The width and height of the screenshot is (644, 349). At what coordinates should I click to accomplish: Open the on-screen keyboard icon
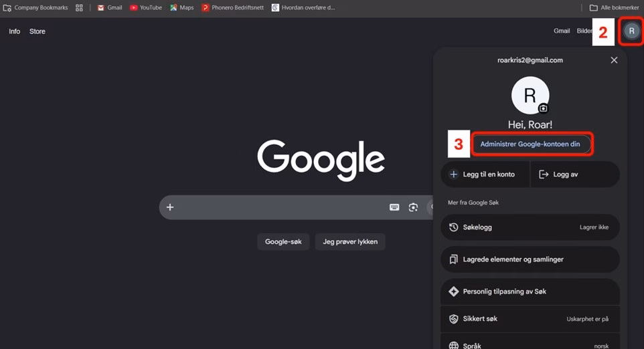[394, 207]
